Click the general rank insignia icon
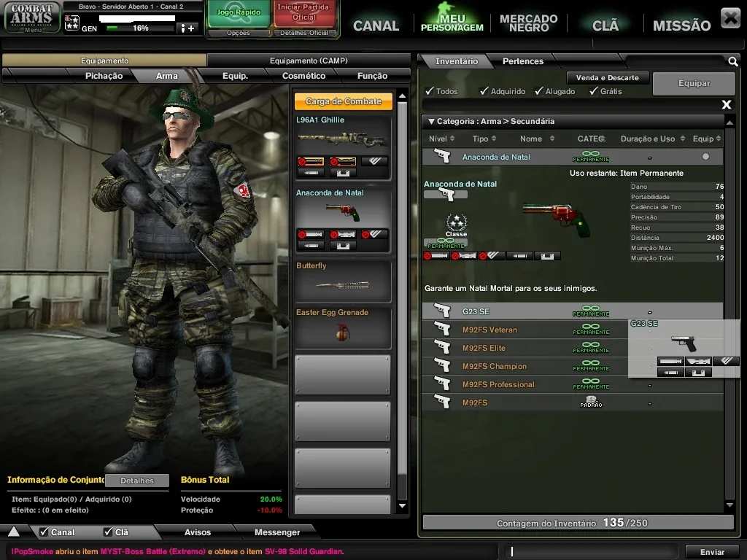This screenshot has height=560, width=747. click(72, 23)
